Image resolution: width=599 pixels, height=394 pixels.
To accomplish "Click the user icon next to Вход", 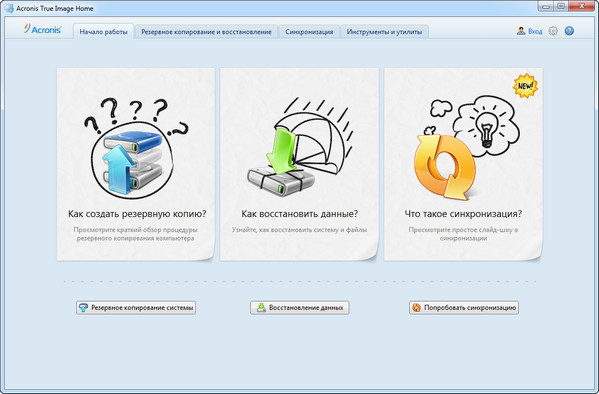I will pyautogui.click(x=521, y=31).
